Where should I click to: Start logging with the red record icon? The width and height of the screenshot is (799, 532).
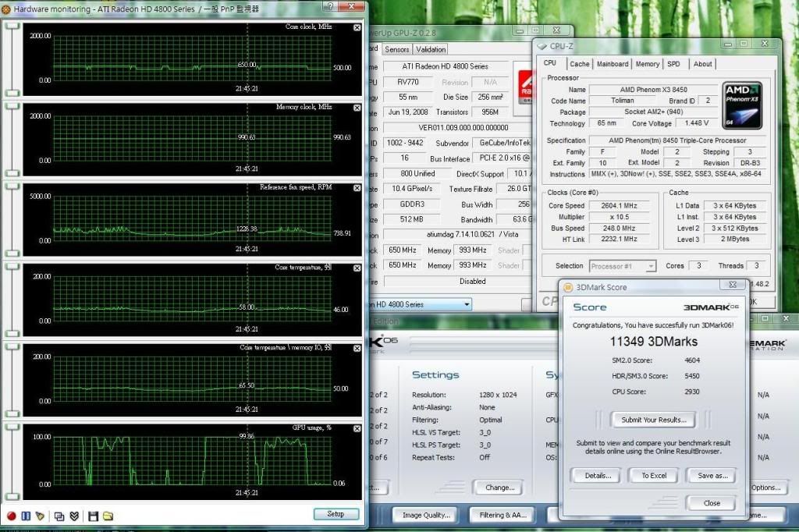pyautogui.click(x=11, y=516)
